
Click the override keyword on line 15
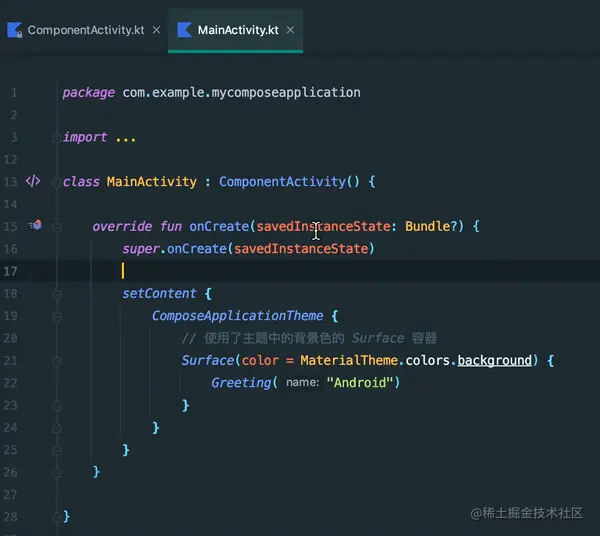pyautogui.click(x=122, y=226)
